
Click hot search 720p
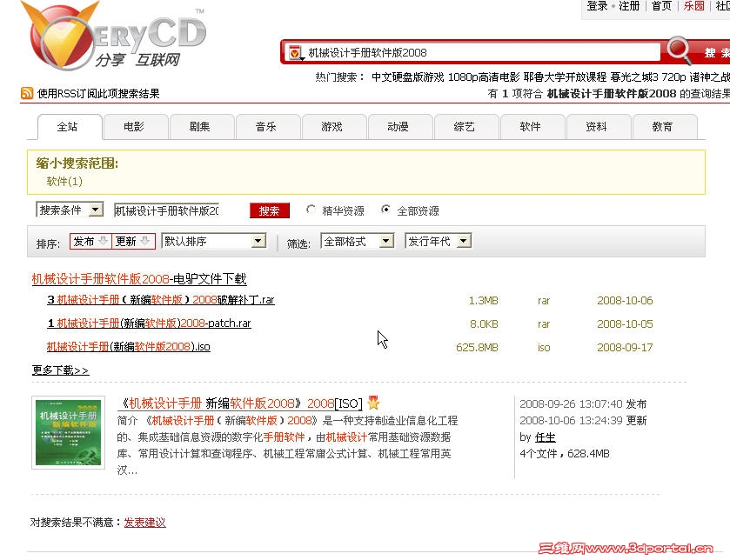[673, 77]
